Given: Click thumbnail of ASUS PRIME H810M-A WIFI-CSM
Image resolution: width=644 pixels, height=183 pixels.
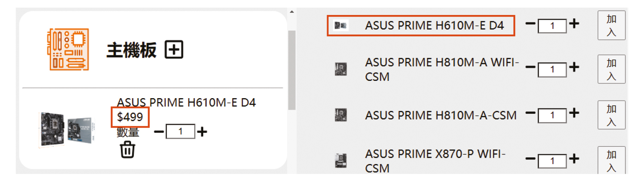Looking at the screenshot, I should [x=341, y=69].
